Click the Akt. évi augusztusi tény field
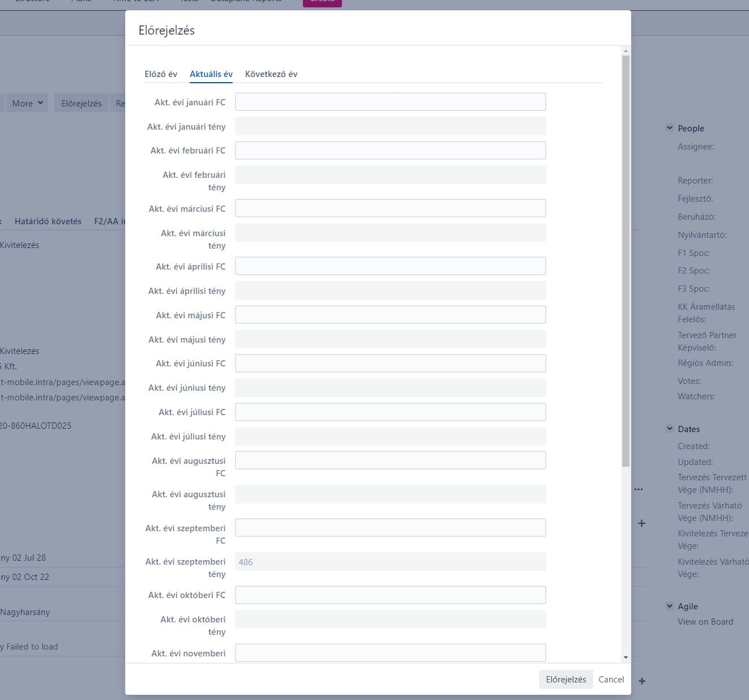 pyautogui.click(x=391, y=494)
